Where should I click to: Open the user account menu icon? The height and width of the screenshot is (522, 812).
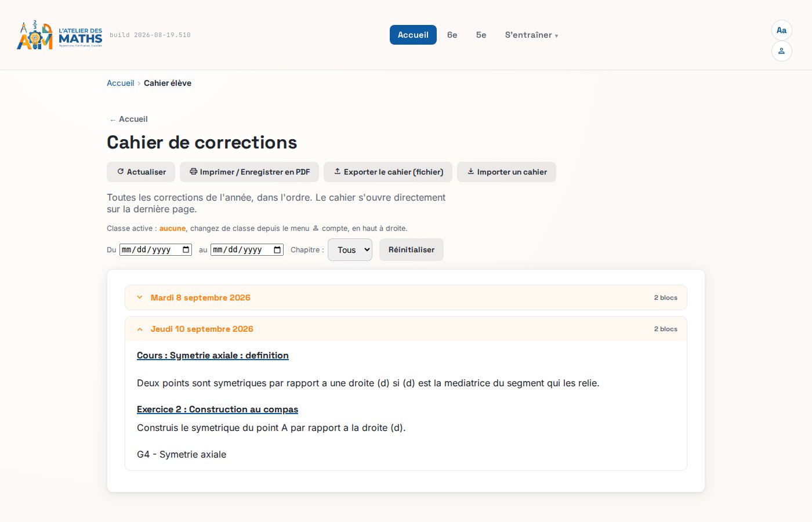[781, 51]
